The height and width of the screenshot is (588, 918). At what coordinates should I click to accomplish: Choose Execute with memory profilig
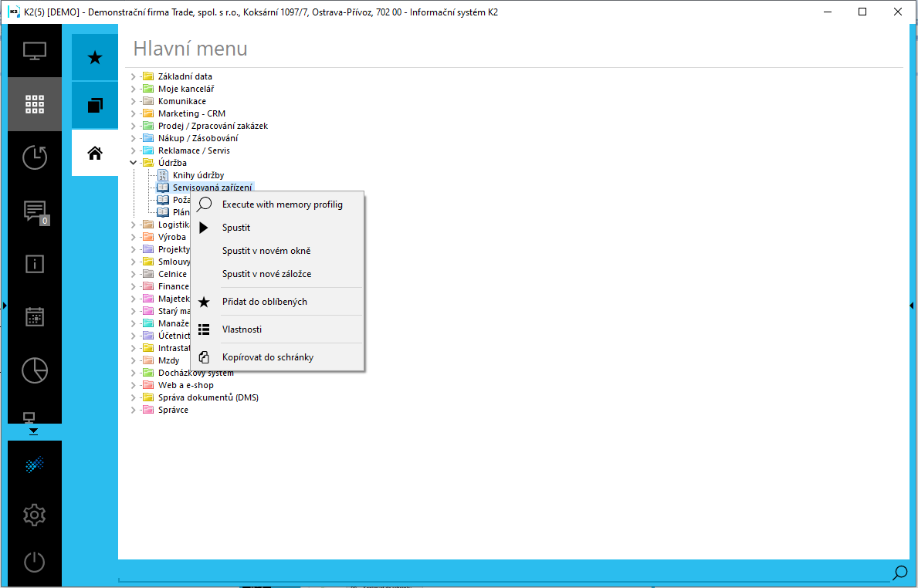coord(277,204)
